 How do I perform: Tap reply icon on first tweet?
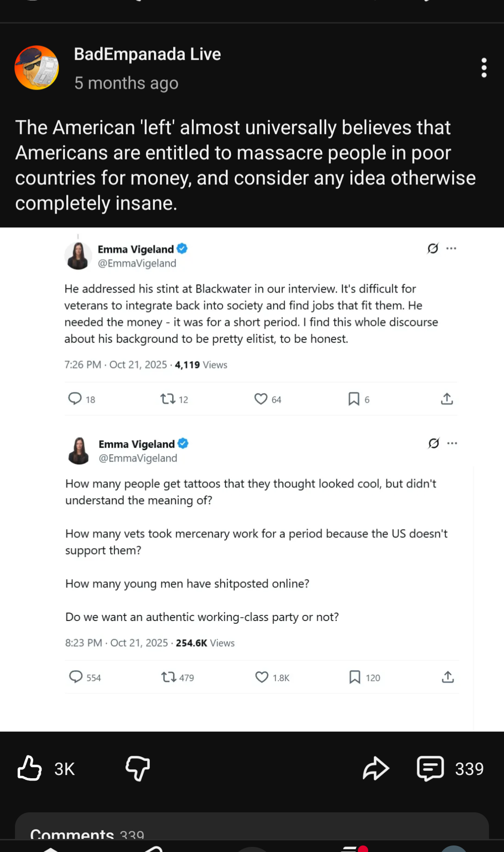tap(75, 399)
